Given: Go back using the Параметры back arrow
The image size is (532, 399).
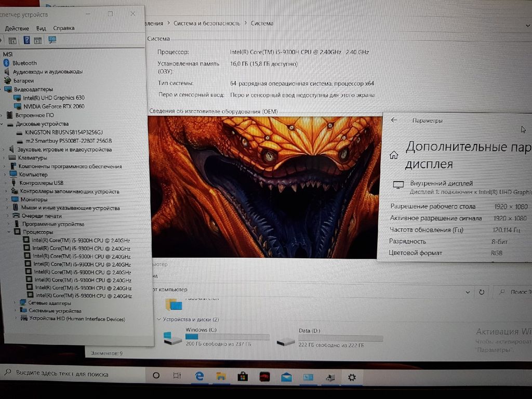Looking at the screenshot, I should pyautogui.click(x=394, y=120).
